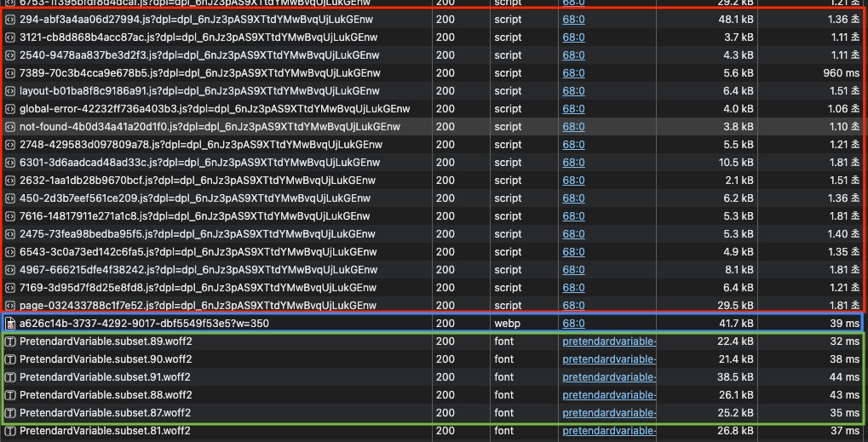Click the font icon beside PretendardVariable.subset.87.woff2
868x442 pixels.
pyautogui.click(x=9, y=413)
